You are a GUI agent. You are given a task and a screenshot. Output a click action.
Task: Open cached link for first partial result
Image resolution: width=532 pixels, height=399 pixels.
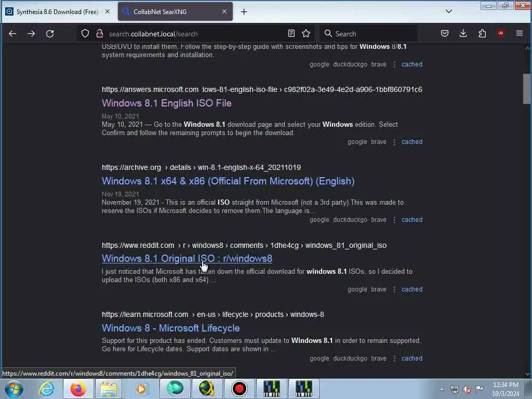[412, 64]
